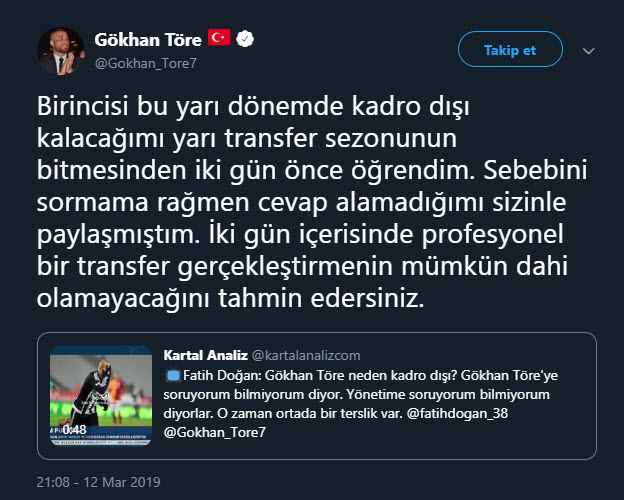Click the Turkish flag emoji beside the name
This screenshot has height=500, width=624.
[x=219, y=38]
